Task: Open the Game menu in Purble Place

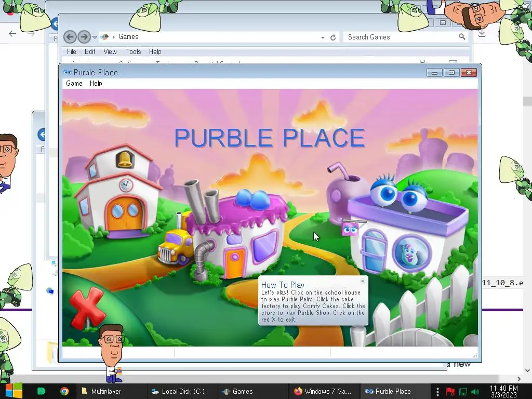Action: [74, 84]
